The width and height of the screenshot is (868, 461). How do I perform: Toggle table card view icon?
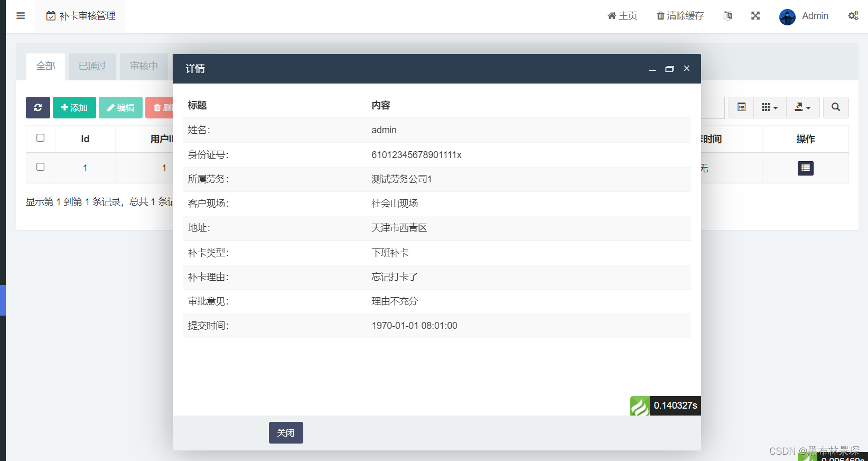pyautogui.click(x=741, y=107)
